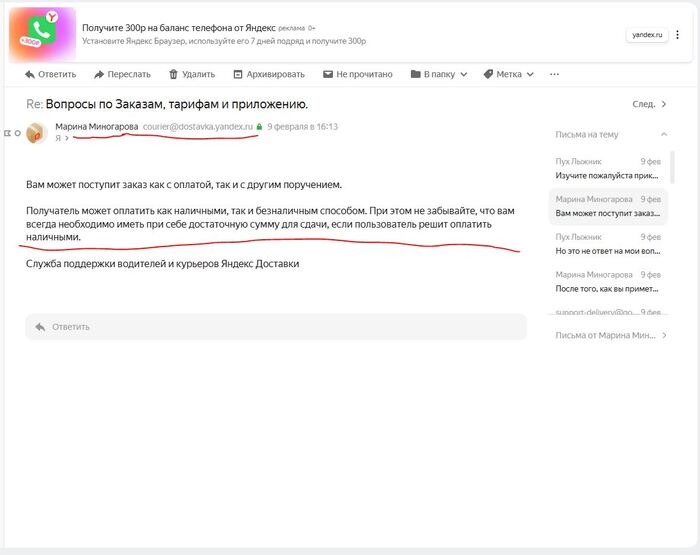Screen dimensions: 700x555
Task: Click the subject Вопросы по Заказам, тарифам и приложению
Action: 177,104
